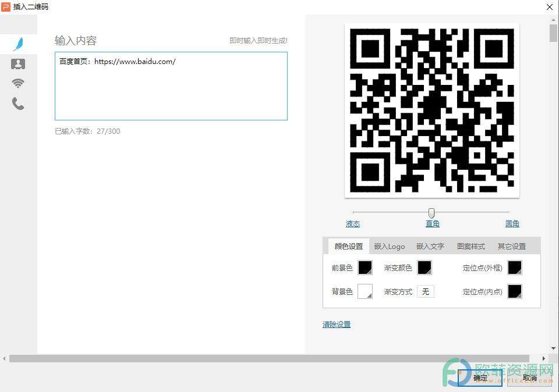The image size is (559, 392).
Task: Switch to the 颜色设置 tab
Action: (x=349, y=246)
